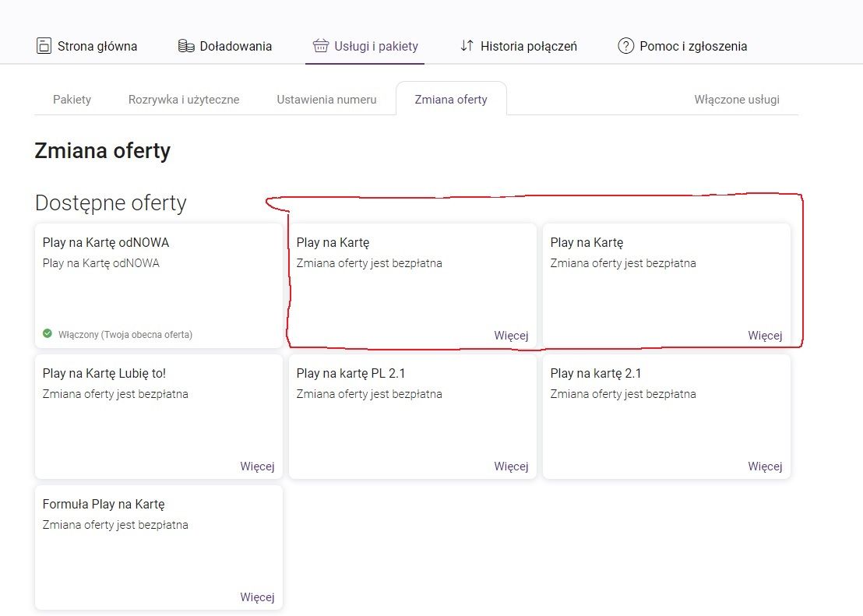863x616 pixels.
Task: Switch to the Pakiety tab
Action: 72,100
